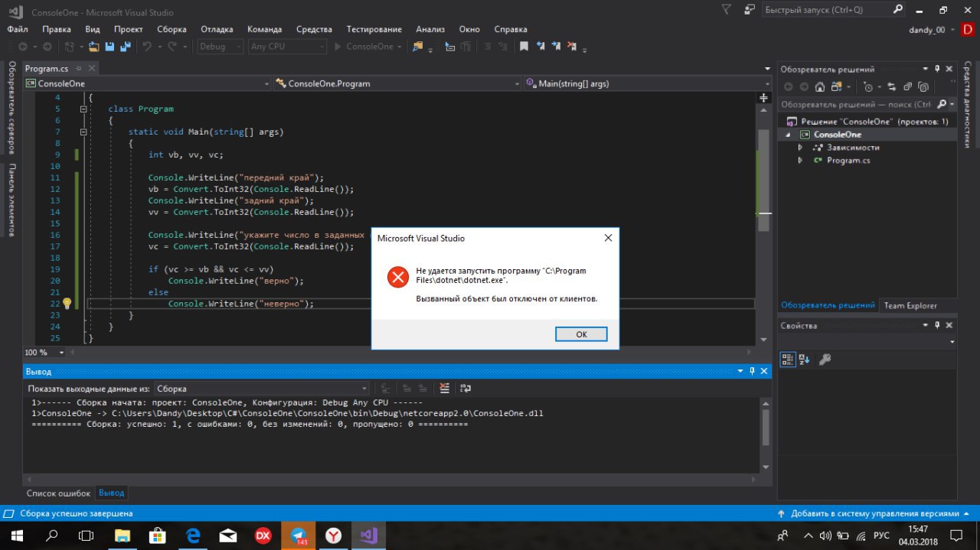The width and height of the screenshot is (980, 550).
Task: Collapse the class Program code block
Action: click(x=83, y=109)
